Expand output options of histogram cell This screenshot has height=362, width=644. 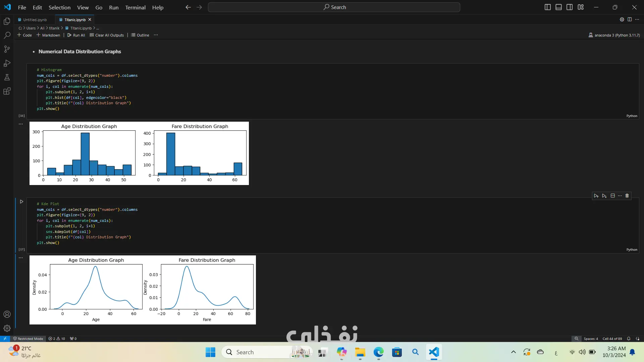[x=21, y=124]
